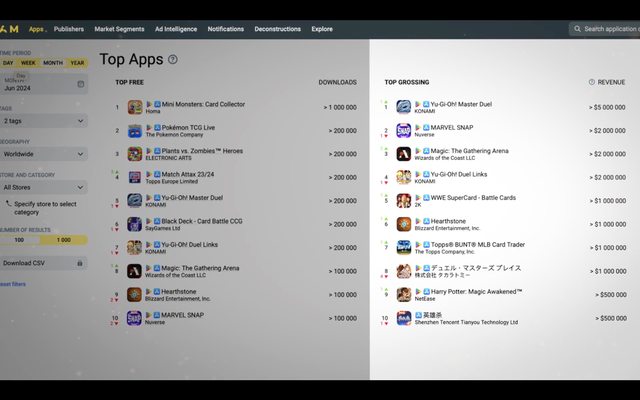Open Deconstructions in the navbar

pos(278,29)
